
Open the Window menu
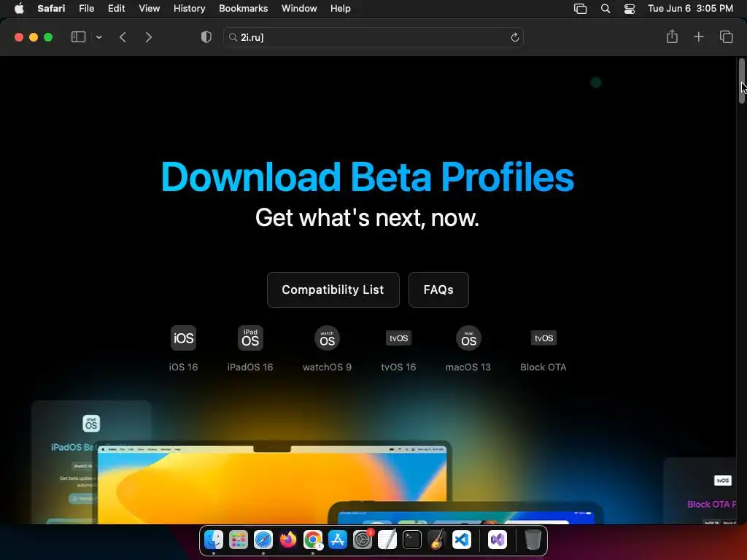[x=298, y=8]
